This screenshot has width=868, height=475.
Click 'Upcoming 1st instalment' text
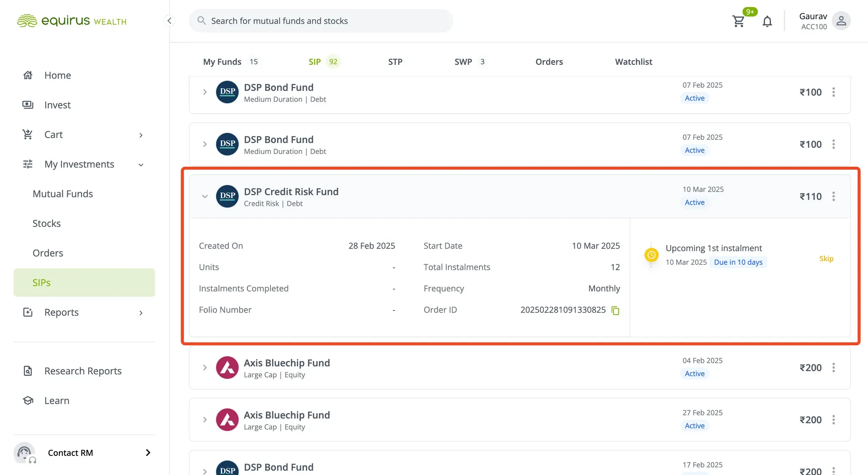click(x=714, y=248)
